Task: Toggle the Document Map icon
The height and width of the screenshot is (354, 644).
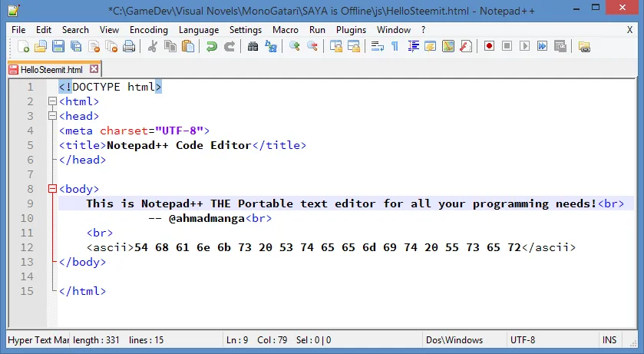Action: [x=448, y=46]
